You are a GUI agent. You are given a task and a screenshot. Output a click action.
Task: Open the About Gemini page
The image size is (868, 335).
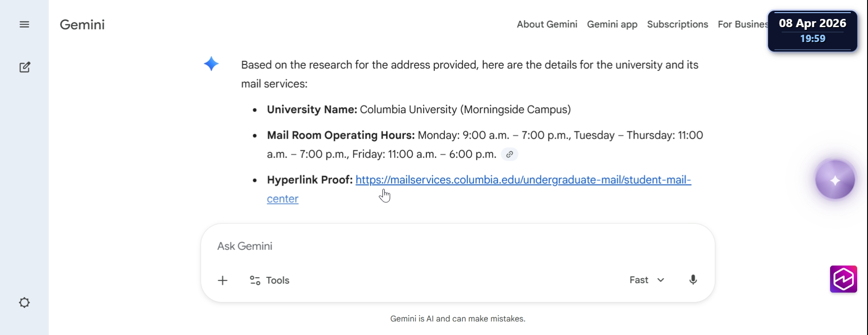(x=547, y=24)
